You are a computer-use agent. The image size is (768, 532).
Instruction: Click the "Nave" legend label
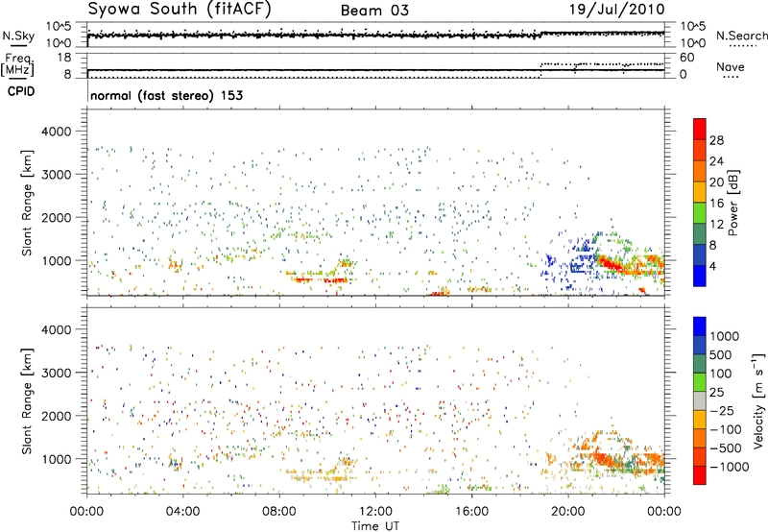[x=730, y=67]
